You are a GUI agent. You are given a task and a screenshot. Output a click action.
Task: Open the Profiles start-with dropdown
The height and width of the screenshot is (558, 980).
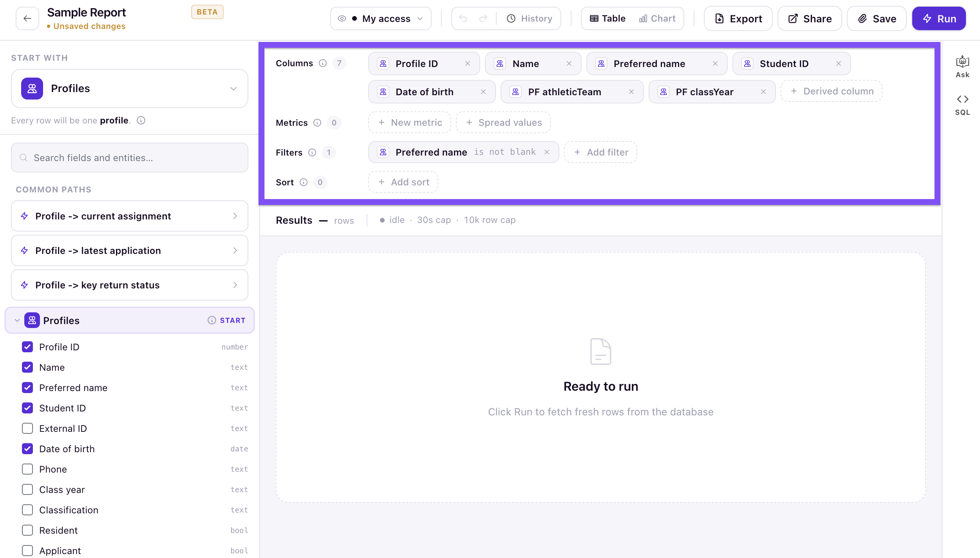130,89
